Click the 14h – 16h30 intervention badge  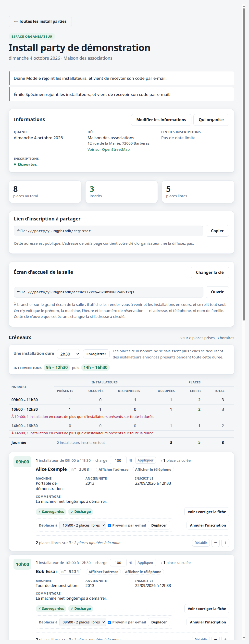click(x=95, y=368)
